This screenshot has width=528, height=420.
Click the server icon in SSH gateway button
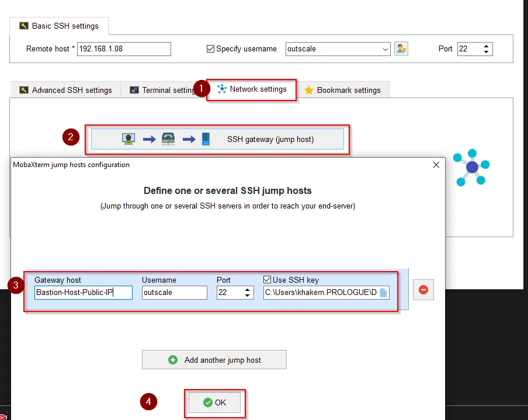click(206, 140)
